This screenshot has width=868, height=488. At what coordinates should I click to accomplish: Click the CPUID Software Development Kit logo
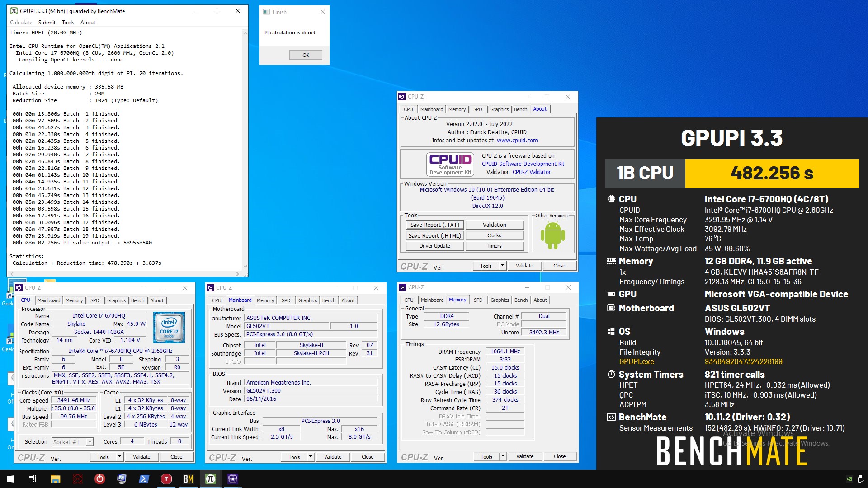(x=450, y=164)
